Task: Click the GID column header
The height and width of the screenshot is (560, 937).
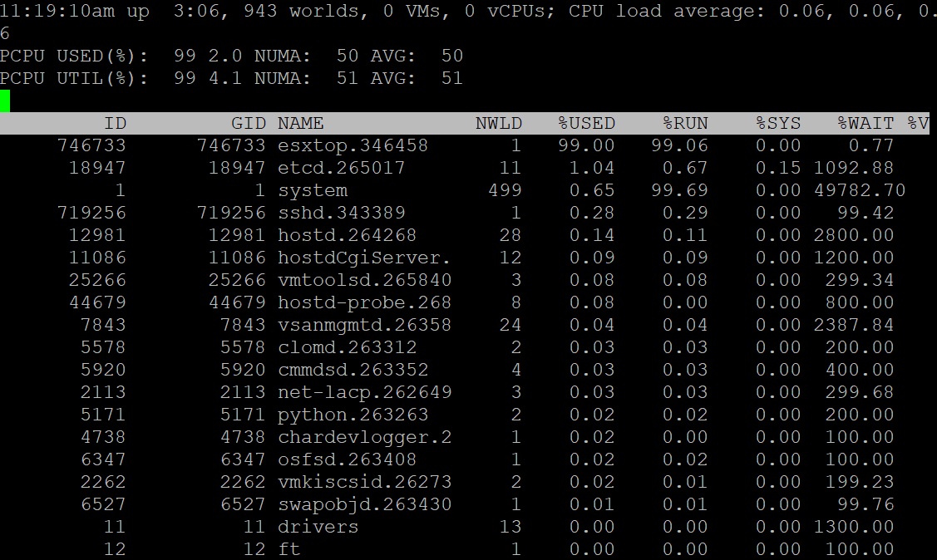Action: coord(248,124)
